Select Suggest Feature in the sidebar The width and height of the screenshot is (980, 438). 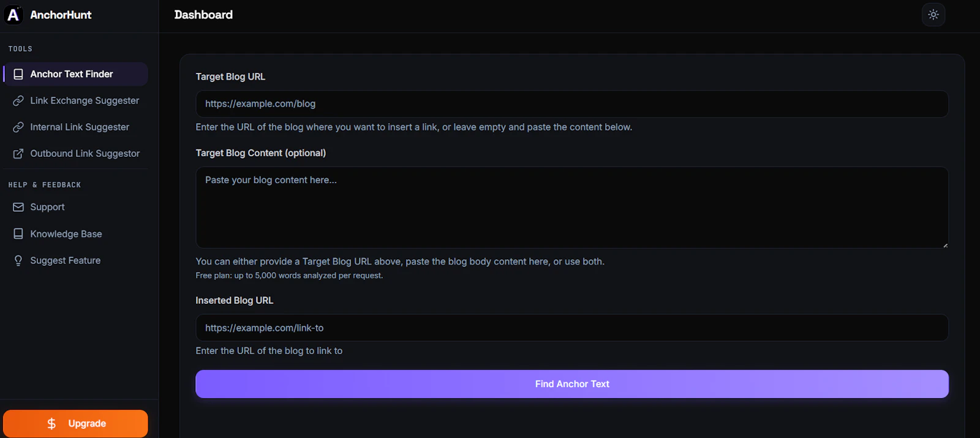tap(75, 260)
